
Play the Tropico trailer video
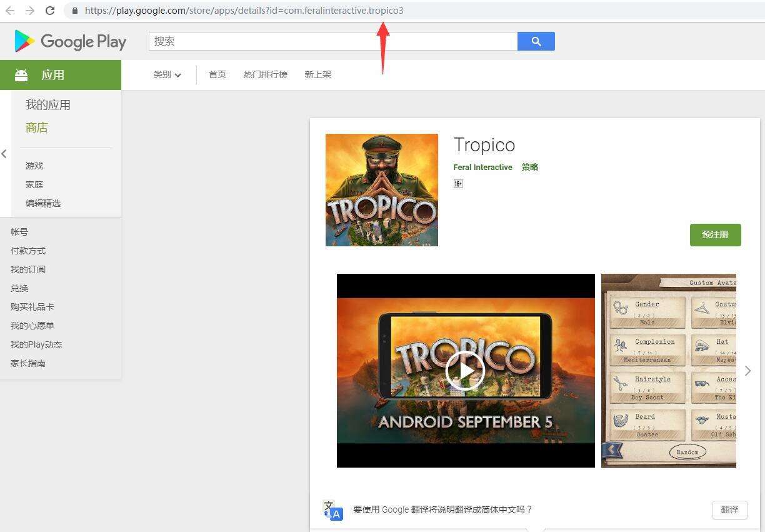pos(465,371)
